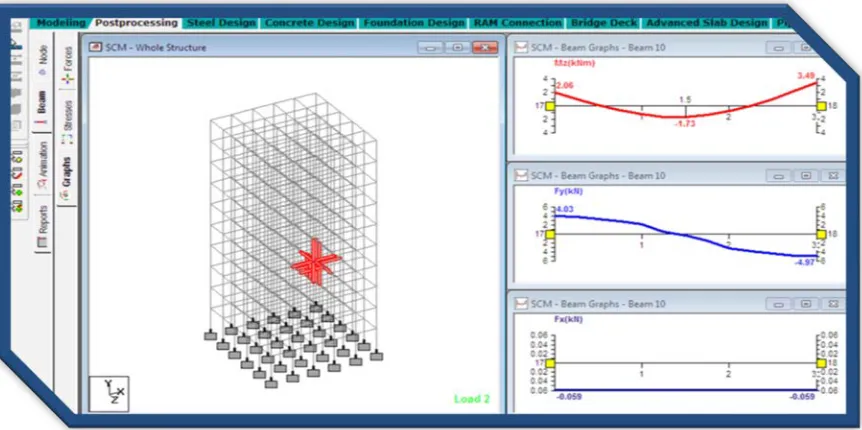Viewport: 862px width, 430px height.
Task: Open the Reports page in sidebar
Action: point(43,227)
